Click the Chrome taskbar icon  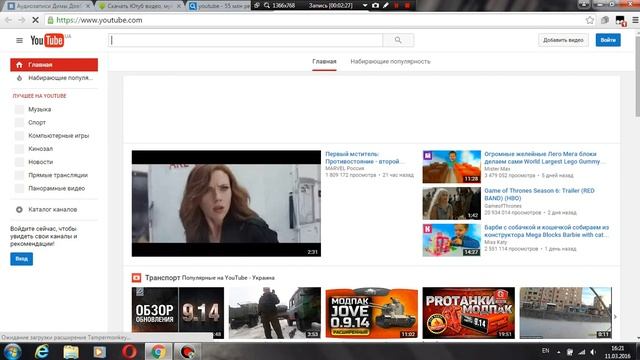[x=158, y=351]
